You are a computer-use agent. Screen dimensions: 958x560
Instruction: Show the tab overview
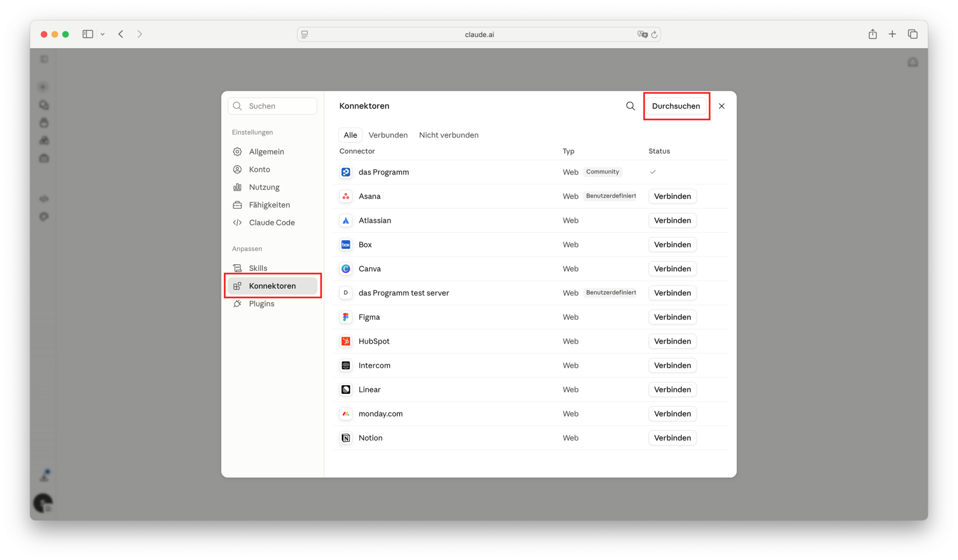[x=913, y=34]
